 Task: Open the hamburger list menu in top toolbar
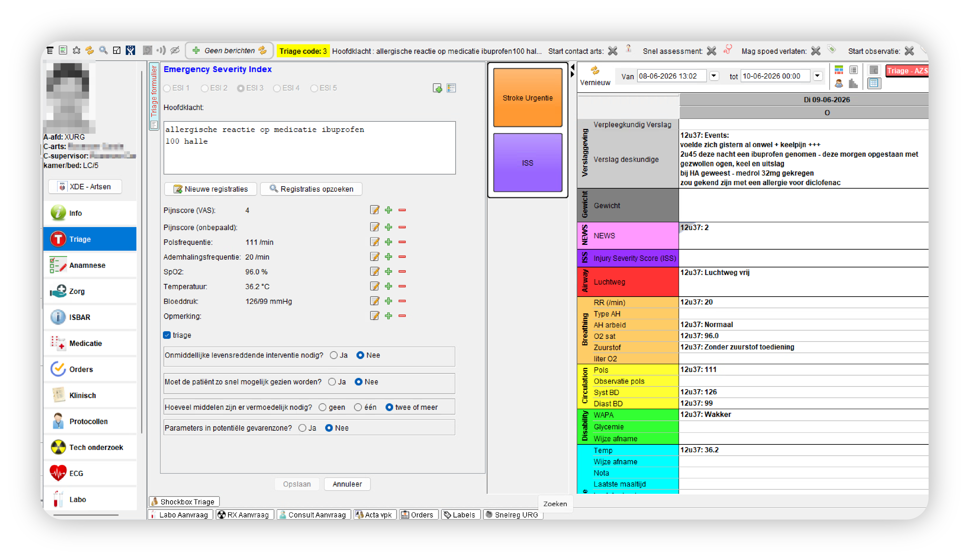[50, 50]
